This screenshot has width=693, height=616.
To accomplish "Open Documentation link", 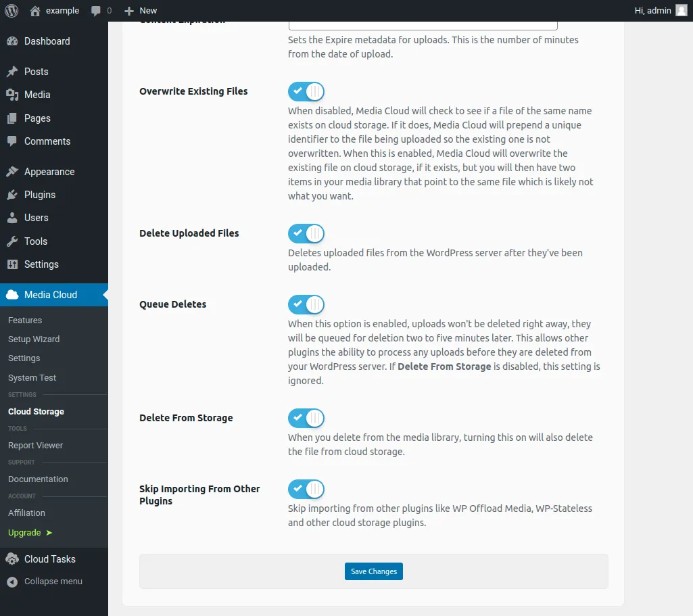I will coord(38,479).
